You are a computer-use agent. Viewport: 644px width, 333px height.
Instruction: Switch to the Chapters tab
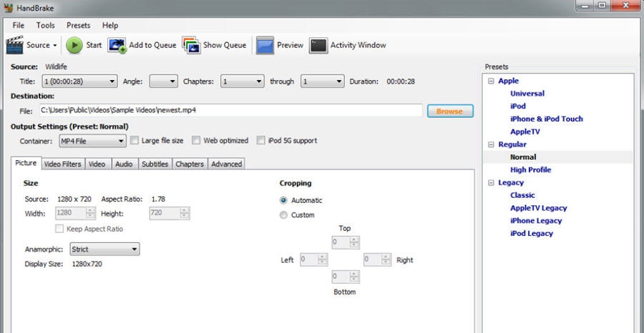tap(190, 164)
